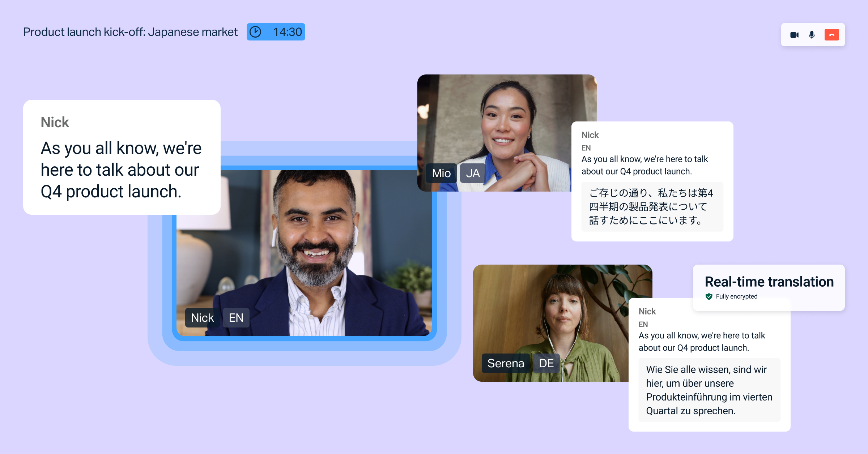Click the red hang-up call button
The height and width of the screenshot is (454, 868).
tap(831, 35)
